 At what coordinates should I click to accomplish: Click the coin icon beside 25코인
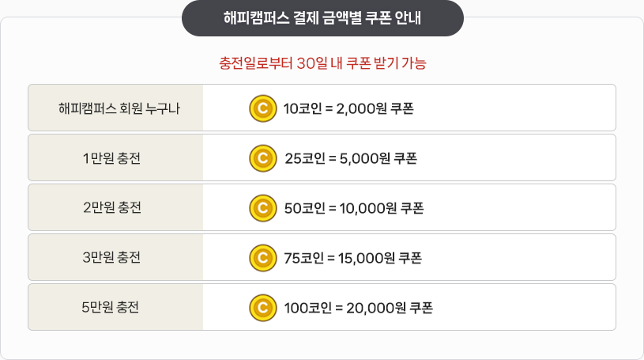coord(263,158)
